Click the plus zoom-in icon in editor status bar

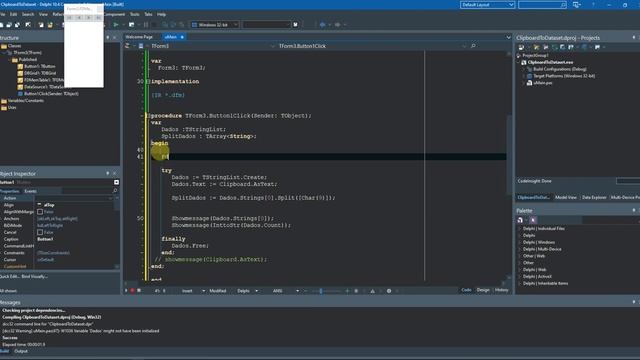[347, 291]
